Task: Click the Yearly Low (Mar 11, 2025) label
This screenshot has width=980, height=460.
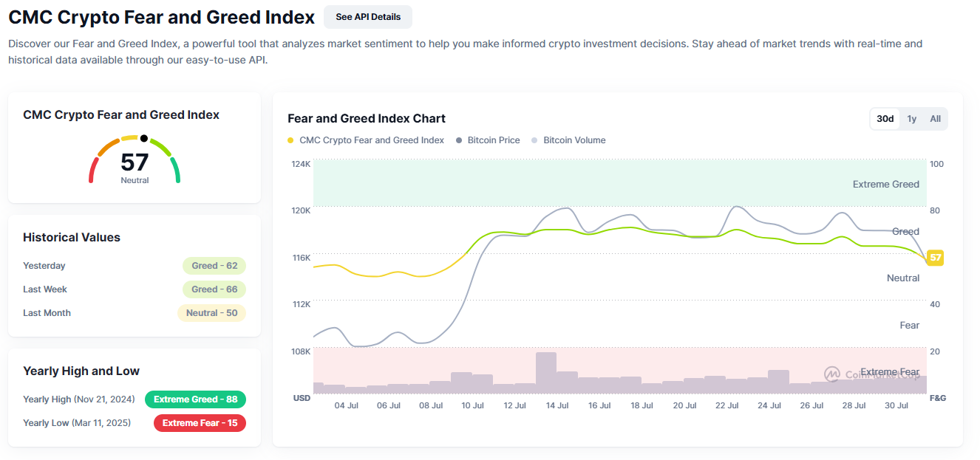Action: [x=77, y=423]
